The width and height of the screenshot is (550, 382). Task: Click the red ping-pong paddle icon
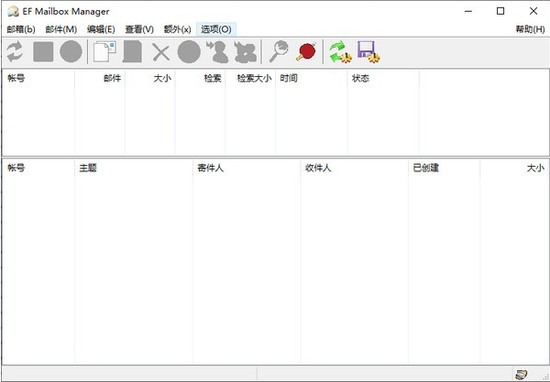click(x=306, y=52)
